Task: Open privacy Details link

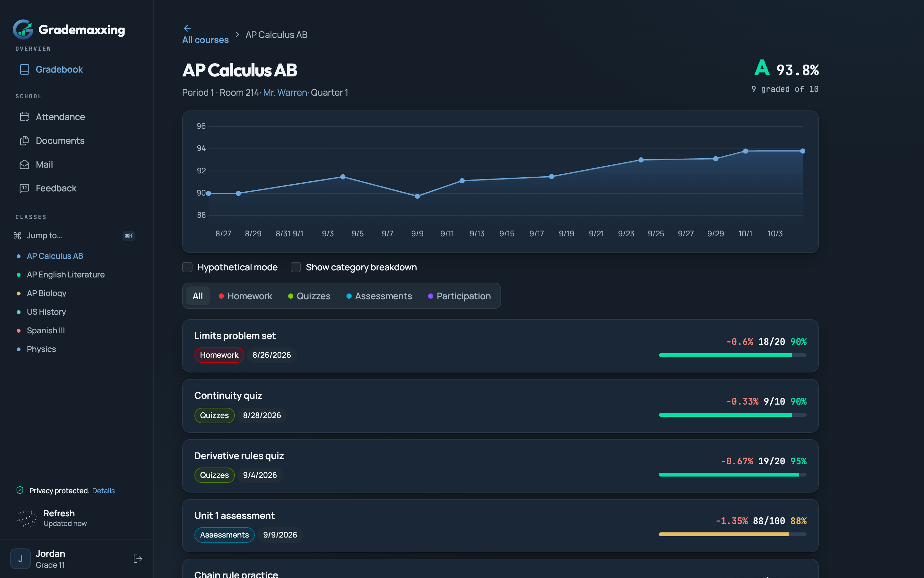Action: click(x=103, y=490)
